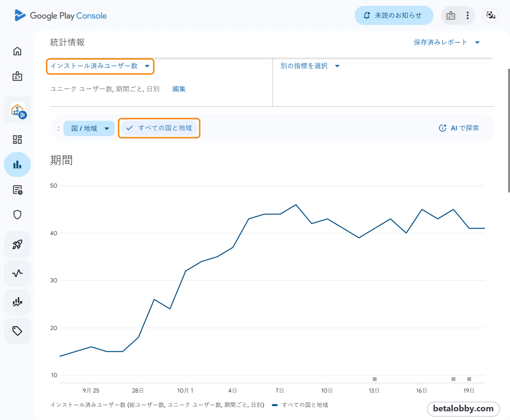Open 保存済みレポート menu
The image size is (510, 420).
447,42
